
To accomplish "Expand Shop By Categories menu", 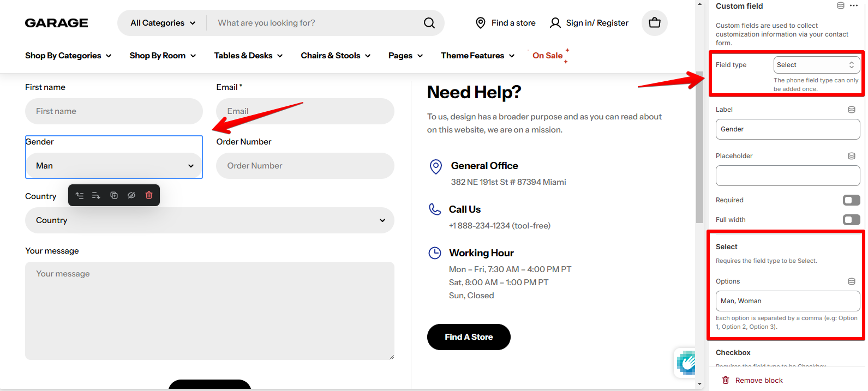I will click(68, 56).
